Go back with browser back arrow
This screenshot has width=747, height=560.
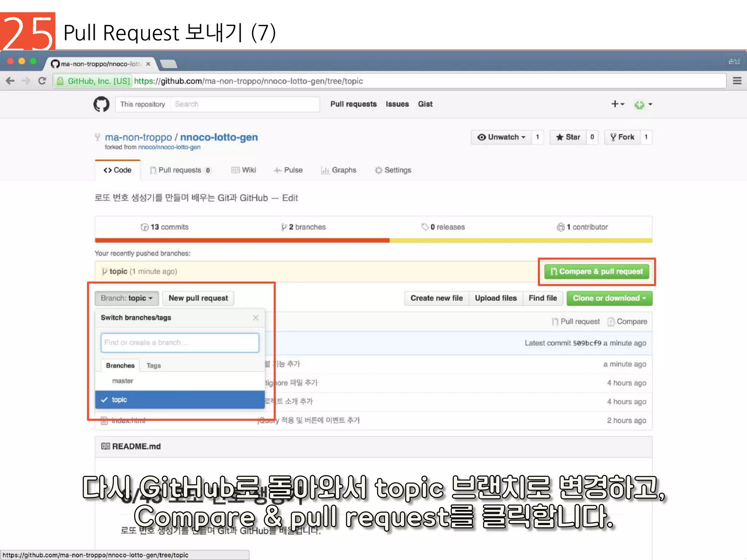click(10, 81)
